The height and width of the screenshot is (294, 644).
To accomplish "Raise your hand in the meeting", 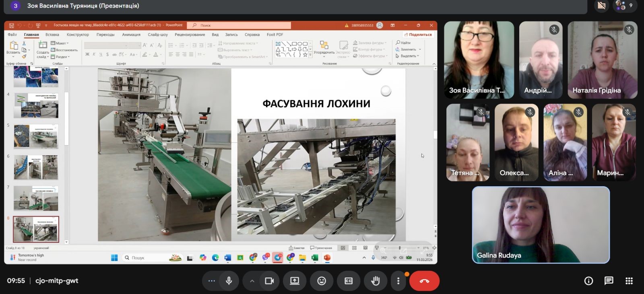I will [x=375, y=281].
